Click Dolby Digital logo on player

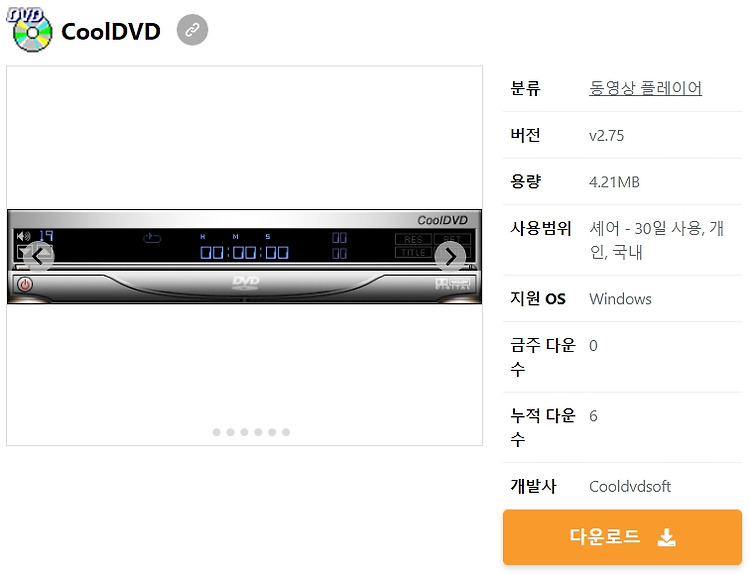pos(453,283)
